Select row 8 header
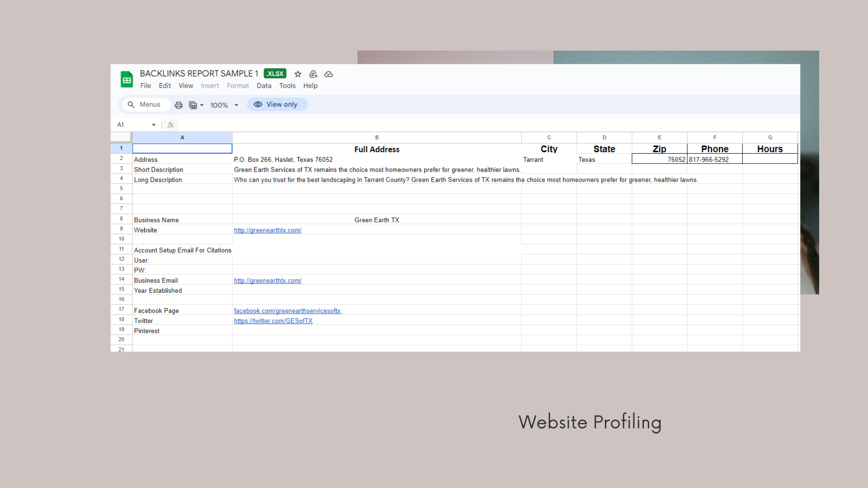The image size is (868, 488). point(121,219)
